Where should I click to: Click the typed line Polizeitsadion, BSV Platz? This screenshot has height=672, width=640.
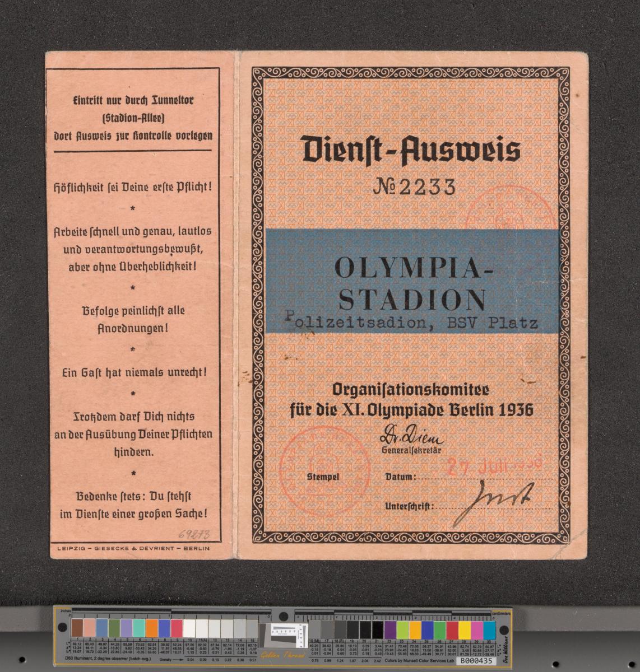click(x=411, y=323)
